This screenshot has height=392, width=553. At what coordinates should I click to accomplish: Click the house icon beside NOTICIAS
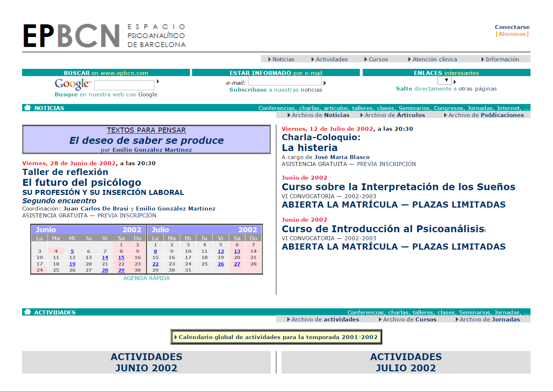tap(27, 107)
